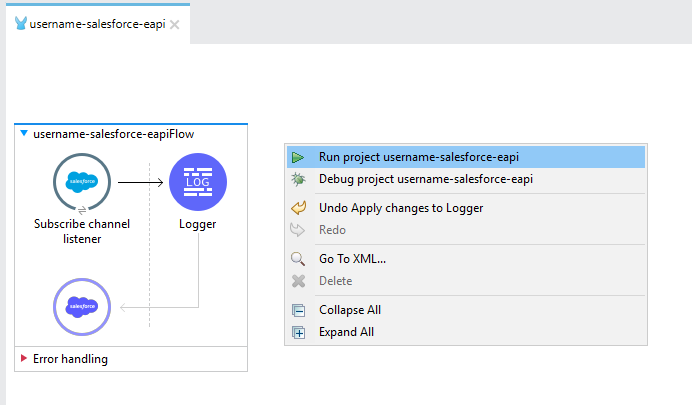Select Undo Apply changes to Logger

point(401,208)
